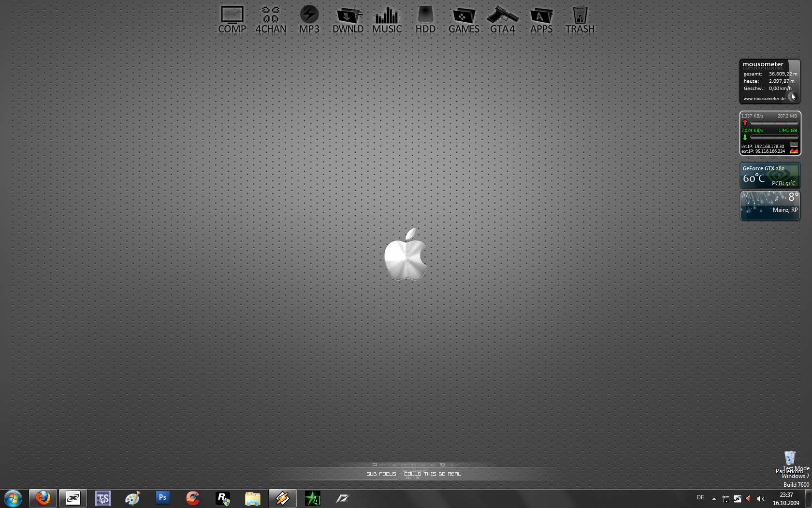
Task: Open the white volume speaker tray icon
Action: click(x=761, y=499)
